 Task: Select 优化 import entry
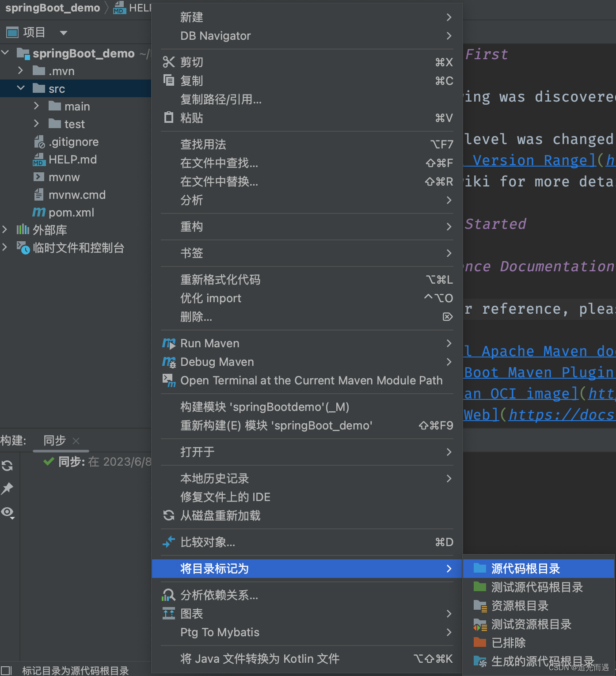pyautogui.click(x=307, y=298)
